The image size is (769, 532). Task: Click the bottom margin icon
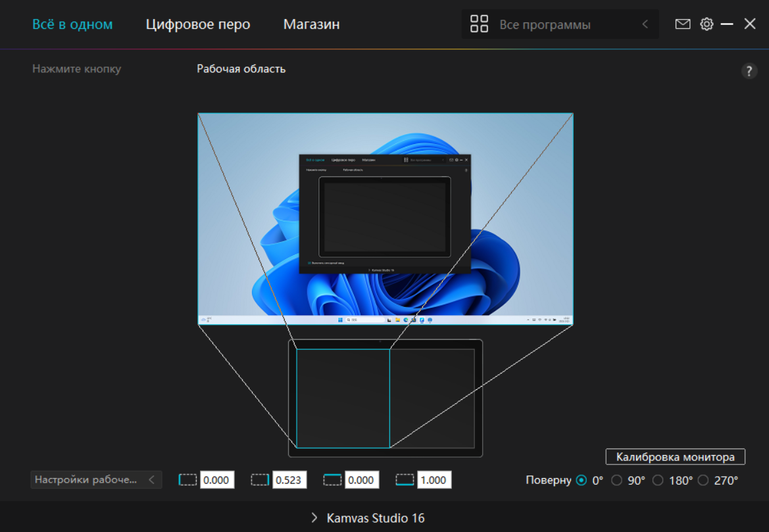click(405, 480)
